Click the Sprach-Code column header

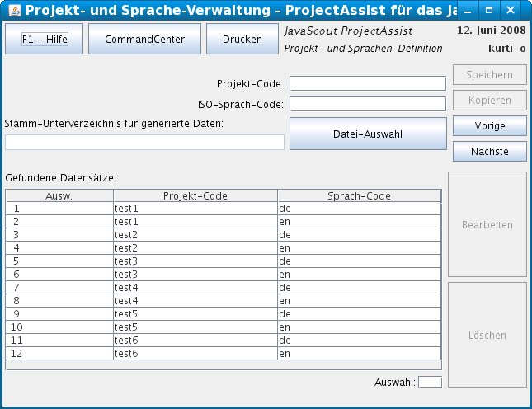click(x=359, y=196)
